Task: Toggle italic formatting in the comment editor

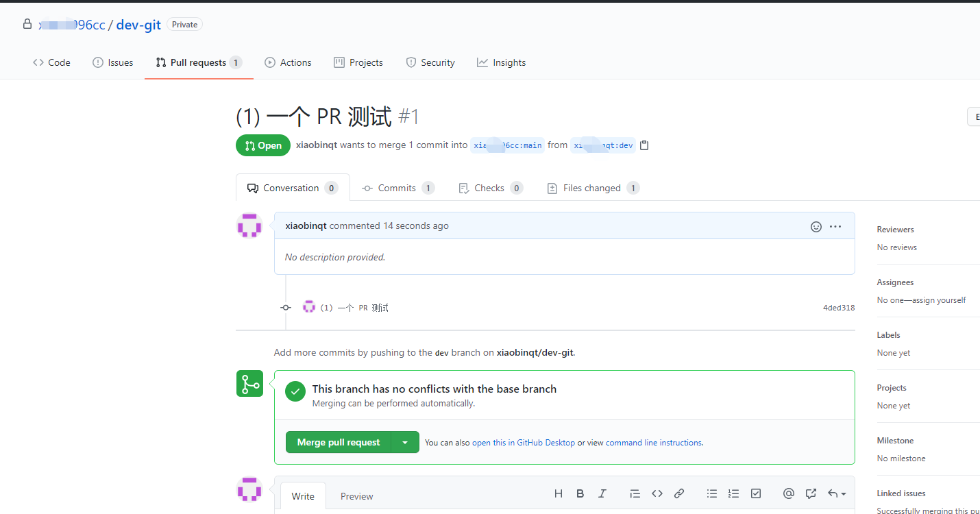Action: [602, 493]
